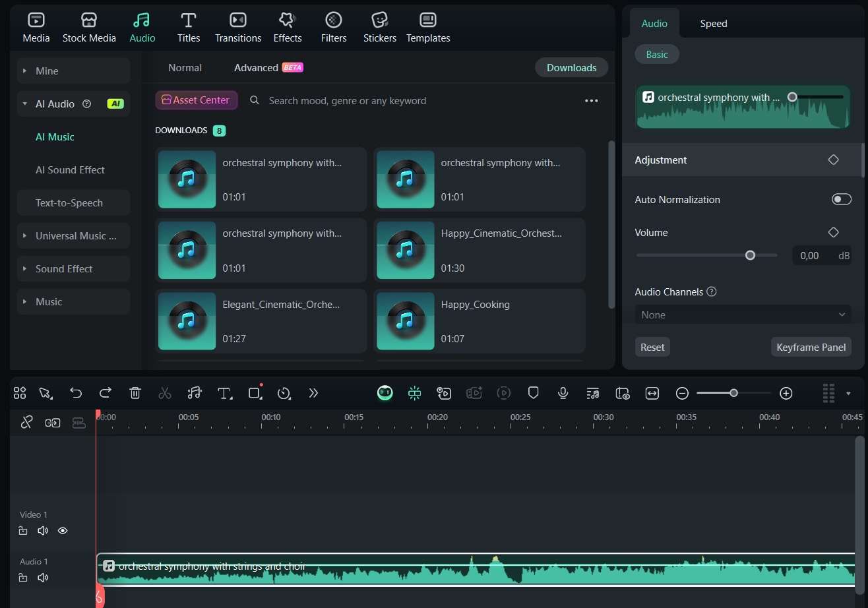Select AI Sound Effect in sidebar
The image size is (868, 608).
point(70,169)
